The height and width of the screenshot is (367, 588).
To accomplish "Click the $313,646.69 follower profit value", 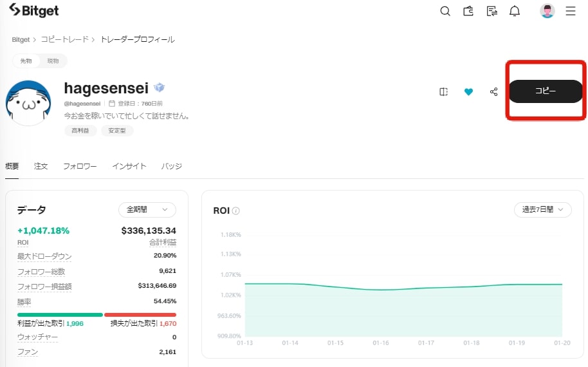I will [x=157, y=286].
